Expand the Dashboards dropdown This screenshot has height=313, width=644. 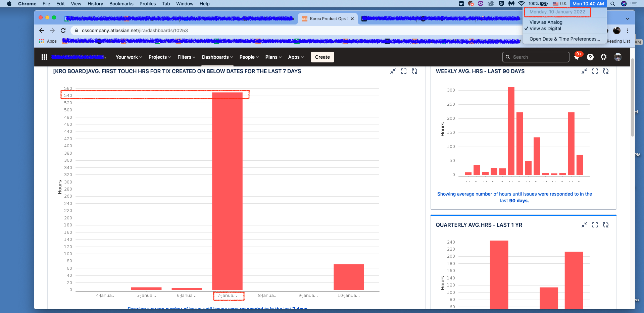click(217, 57)
